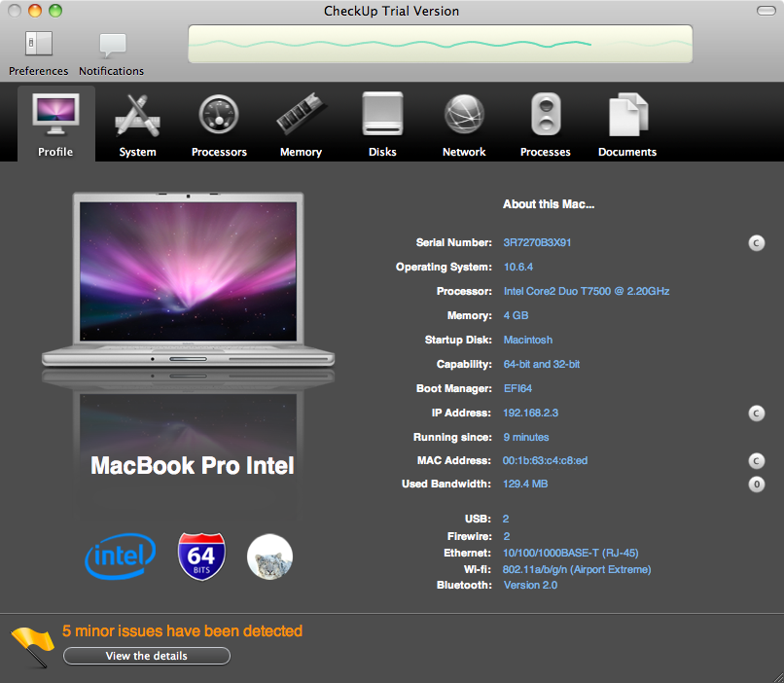784x683 pixels.
Task: Click the green zoom window button
Action: 55,11
